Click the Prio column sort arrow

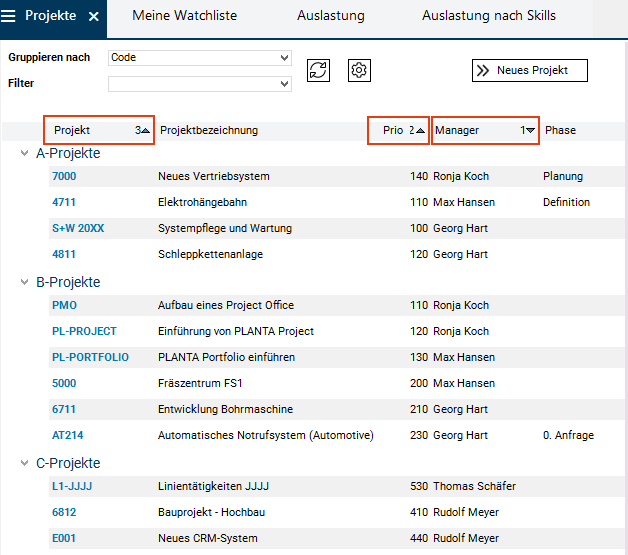[x=421, y=131]
